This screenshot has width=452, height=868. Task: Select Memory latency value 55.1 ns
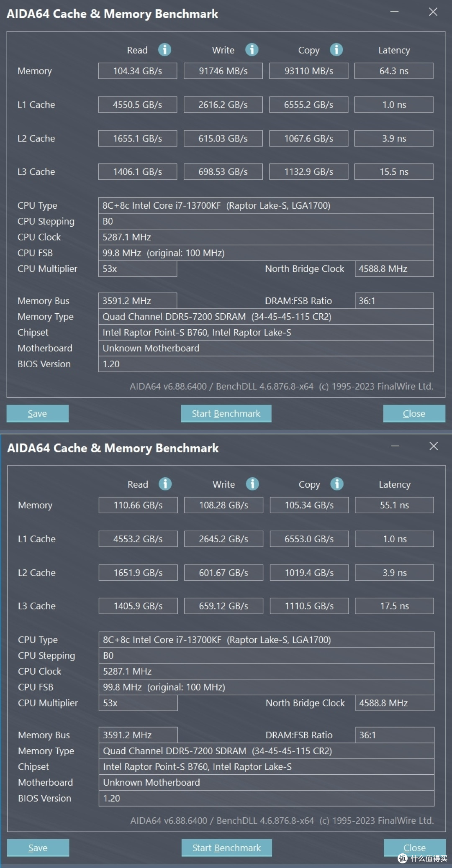click(x=394, y=505)
